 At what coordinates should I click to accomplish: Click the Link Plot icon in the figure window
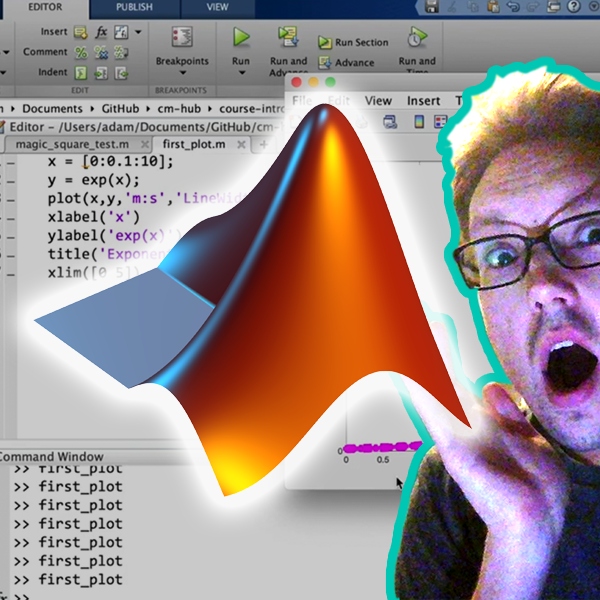pos(390,122)
